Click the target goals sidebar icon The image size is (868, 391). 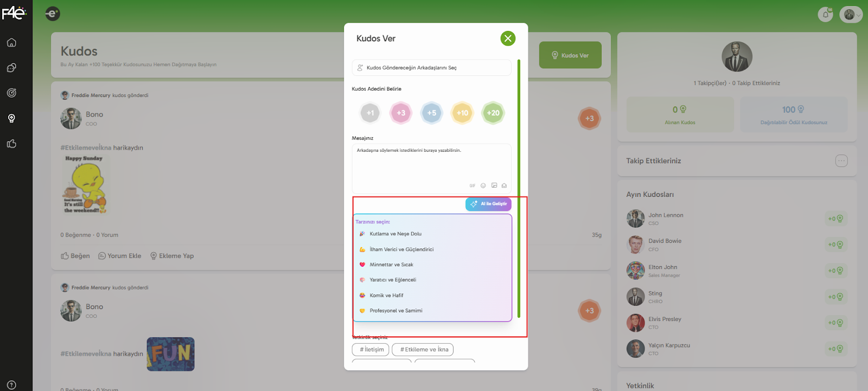pos(11,93)
